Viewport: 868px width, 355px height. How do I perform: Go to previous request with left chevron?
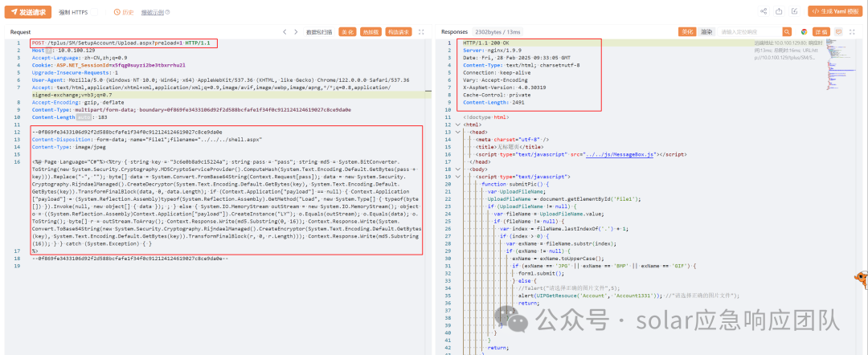click(x=285, y=32)
